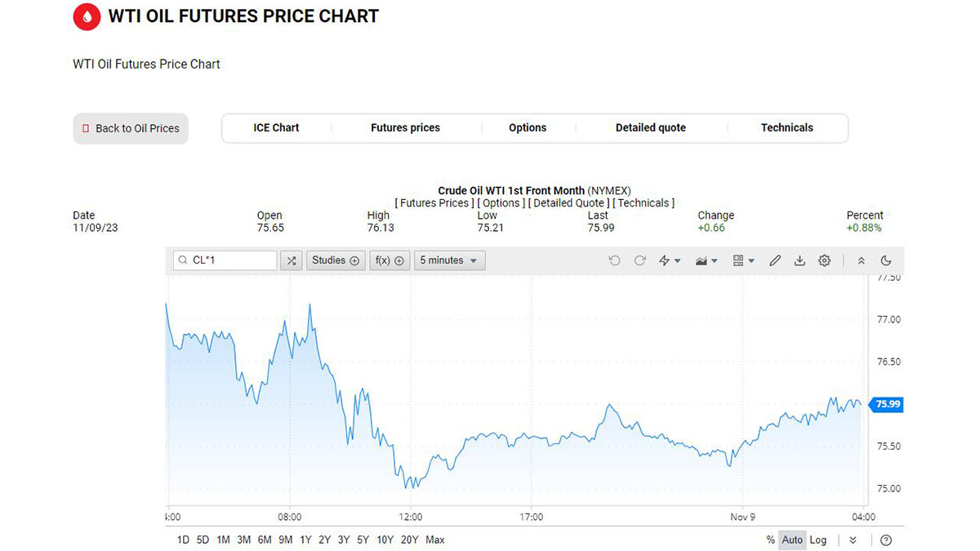Screen dimensions: 980x551
Task: Toggle dark mode moon icon
Action: pos(886,260)
